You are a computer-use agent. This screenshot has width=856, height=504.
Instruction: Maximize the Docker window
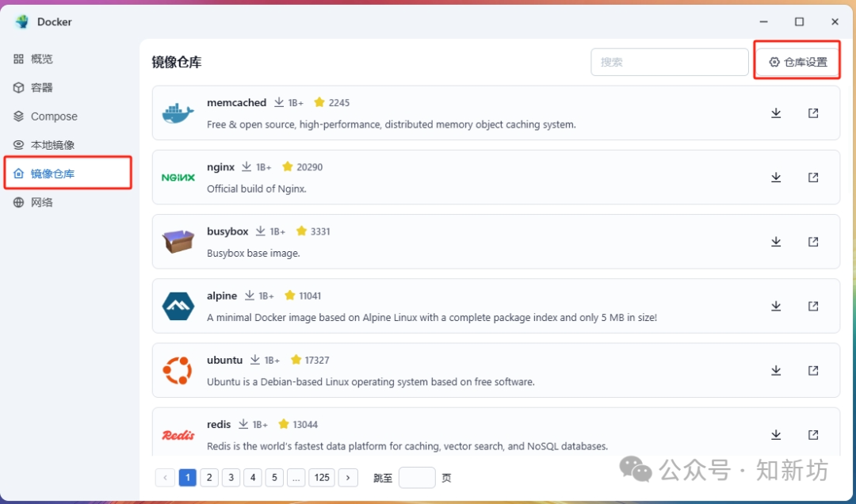click(799, 22)
